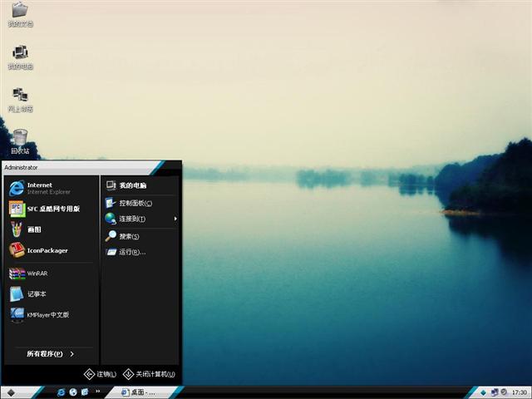
Task: Click the 注销(L) log off button
Action: [x=100, y=374]
